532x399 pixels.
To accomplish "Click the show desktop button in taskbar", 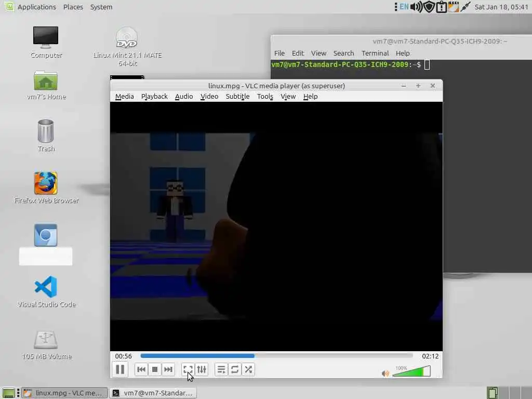I will pos(8,393).
